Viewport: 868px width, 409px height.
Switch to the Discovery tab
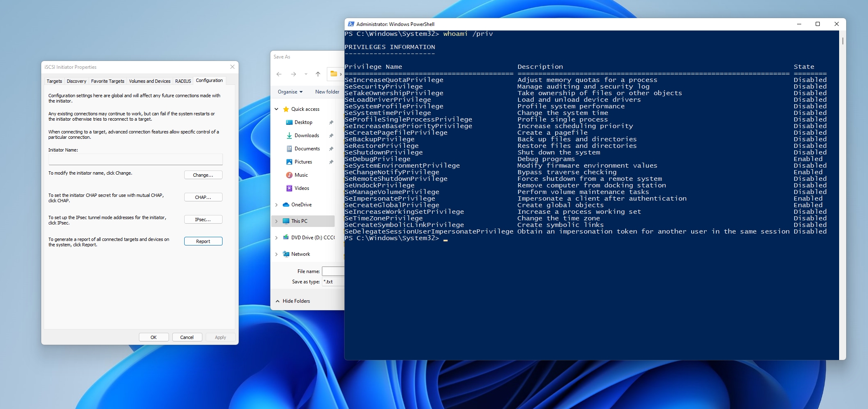coord(76,81)
